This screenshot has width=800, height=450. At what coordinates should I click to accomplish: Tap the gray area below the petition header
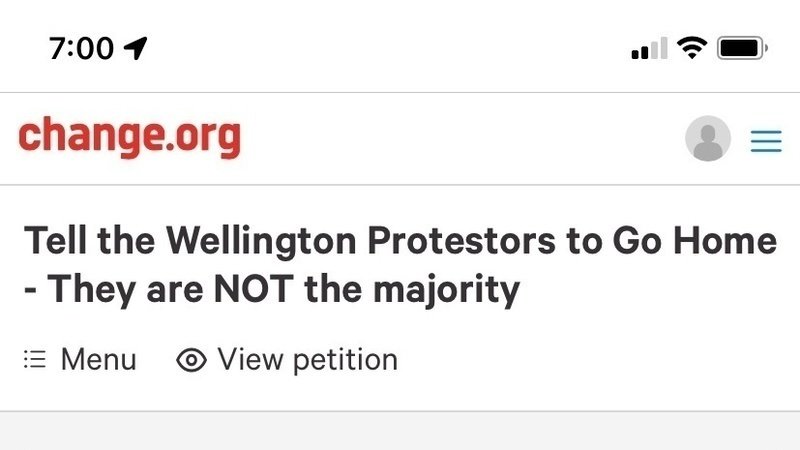coord(400,432)
